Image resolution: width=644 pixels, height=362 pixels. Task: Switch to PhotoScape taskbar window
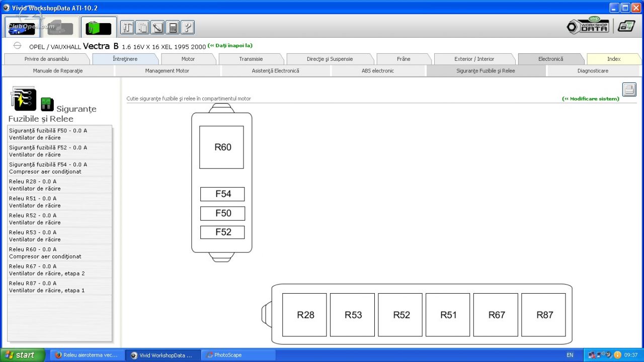(x=238, y=355)
